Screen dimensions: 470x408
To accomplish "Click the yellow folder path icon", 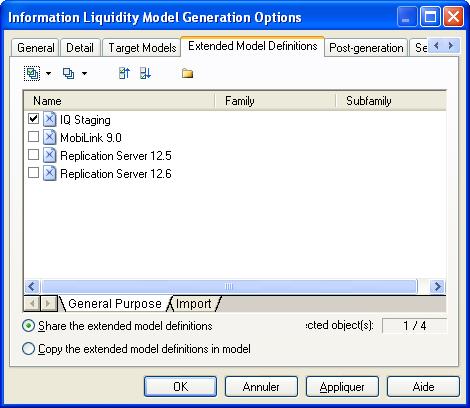I will coord(187,73).
